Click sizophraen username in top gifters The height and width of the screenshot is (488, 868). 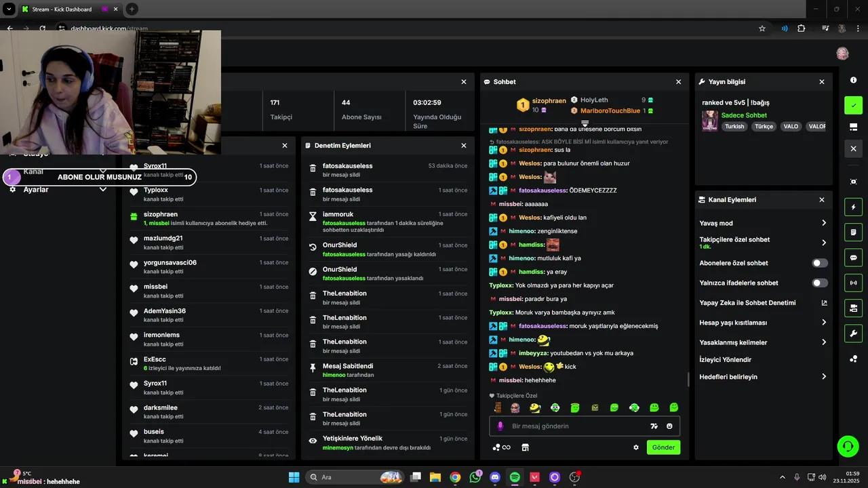tap(549, 101)
